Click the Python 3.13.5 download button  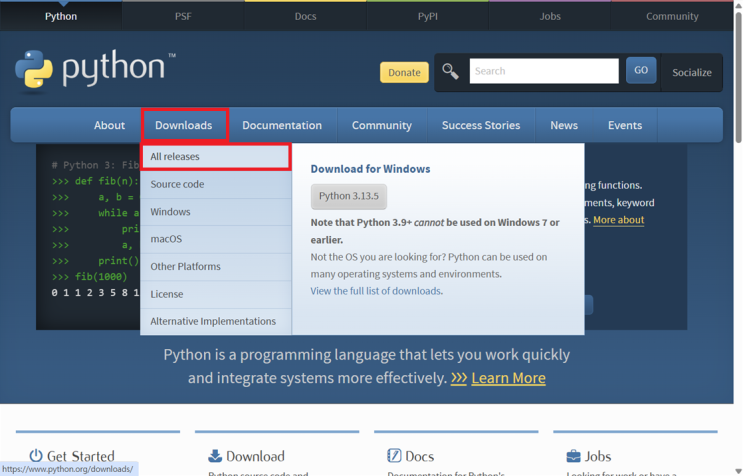coord(349,196)
